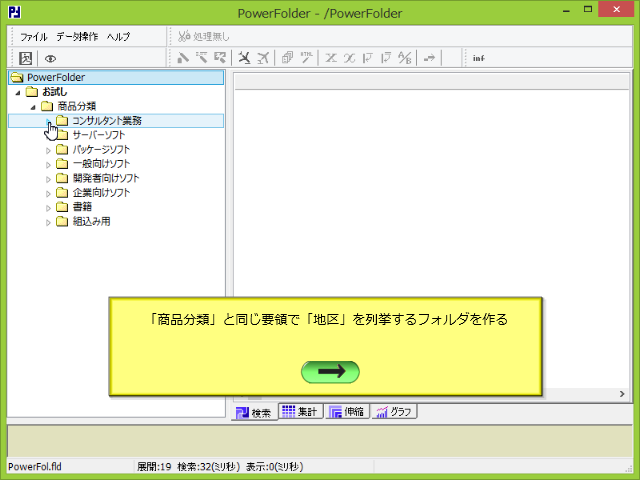Expand the 開発者向けソフト folder
The width and height of the screenshot is (640, 480).
pos(48,179)
